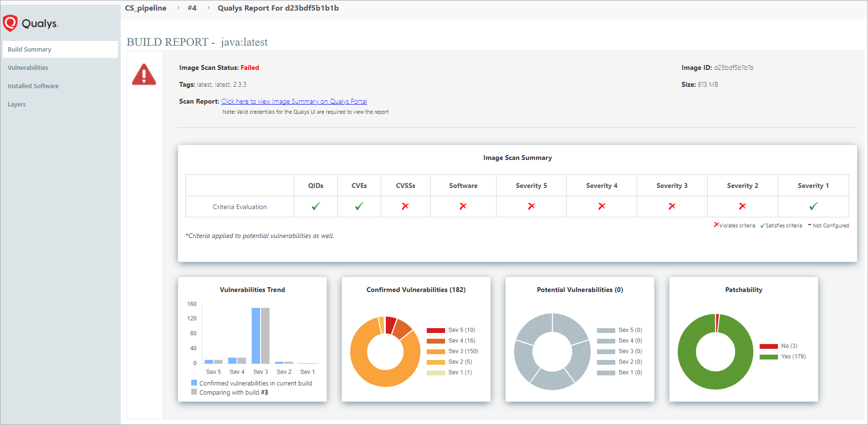This screenshot has height=425, width=868.
Task: Click the red X under CVSSs
Action: coord(405,206)
